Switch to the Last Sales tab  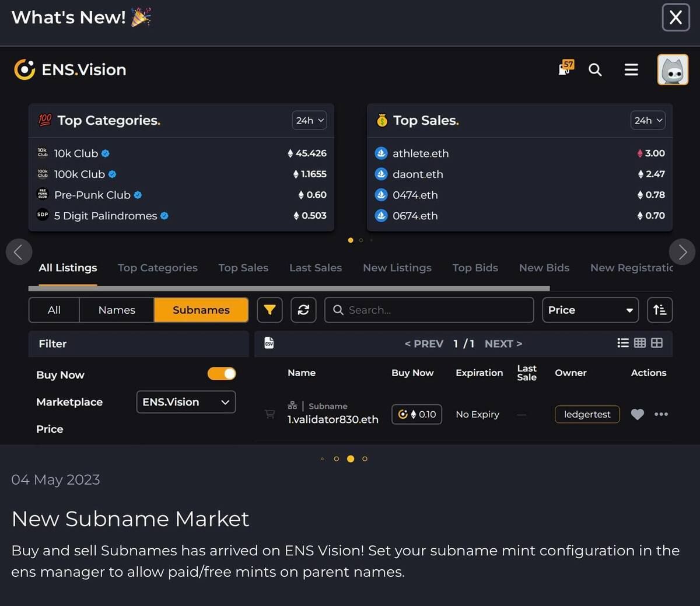[316, 268]
